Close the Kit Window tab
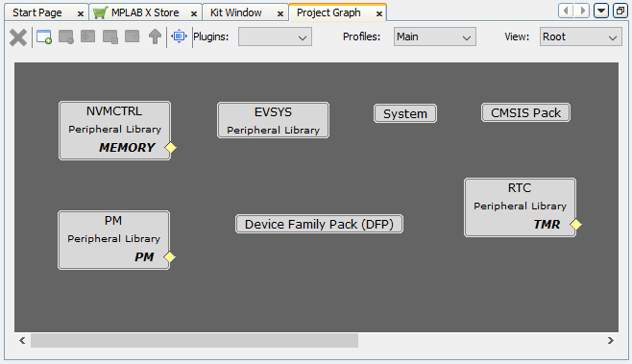632x364 pixels. tap(280, 14)
